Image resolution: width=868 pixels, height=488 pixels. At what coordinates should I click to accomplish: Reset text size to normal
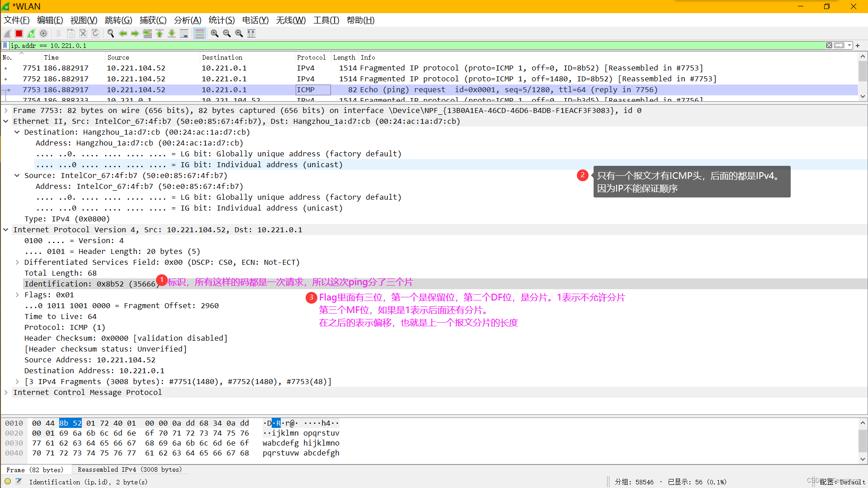(239, 33)
